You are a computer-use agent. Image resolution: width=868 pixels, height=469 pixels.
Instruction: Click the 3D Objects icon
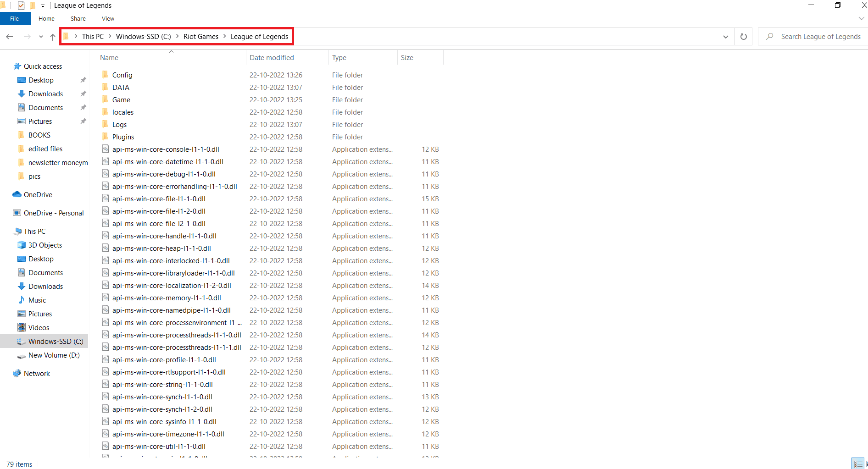[21, 245]
